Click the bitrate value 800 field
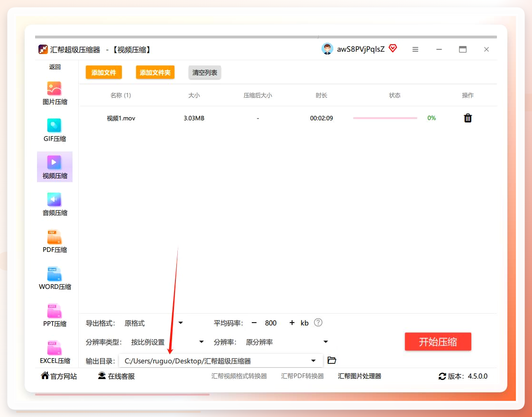This screenshot has width=532, height=417. click(x=271, y=323)
